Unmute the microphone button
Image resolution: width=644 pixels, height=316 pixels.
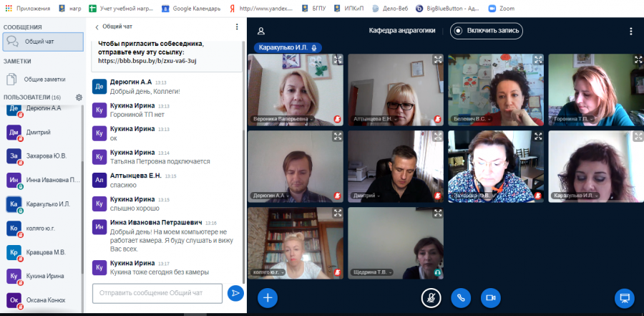click(431, 298)
